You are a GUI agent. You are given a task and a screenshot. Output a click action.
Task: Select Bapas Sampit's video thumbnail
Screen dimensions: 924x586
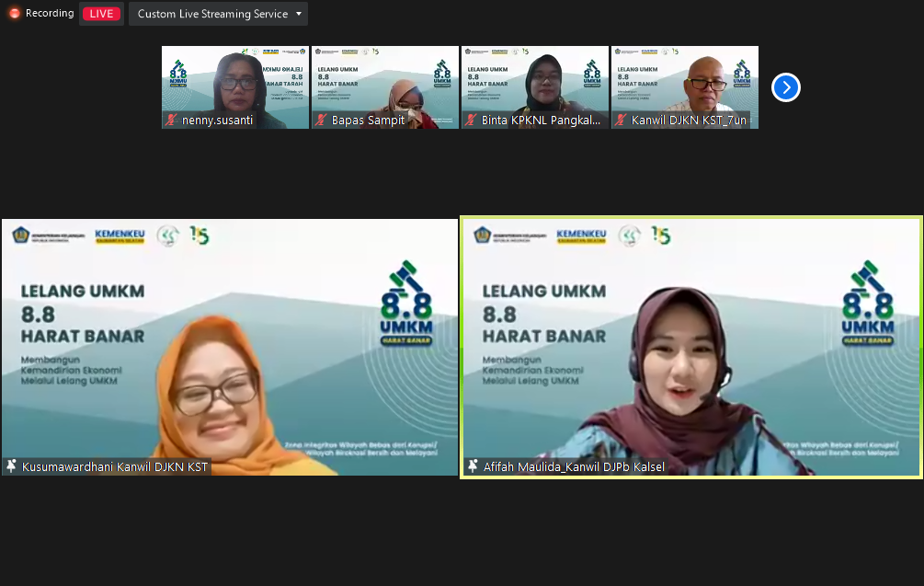(x=384, y=83)
